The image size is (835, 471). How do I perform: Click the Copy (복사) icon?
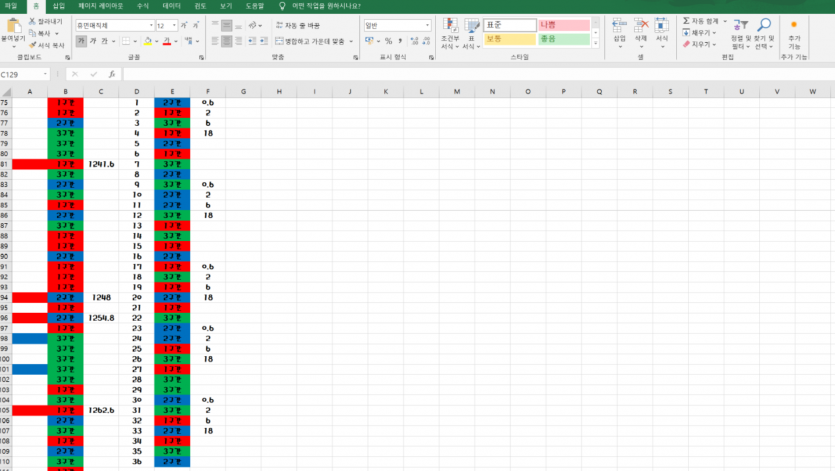pyautogui.click(x=32, y=33)
